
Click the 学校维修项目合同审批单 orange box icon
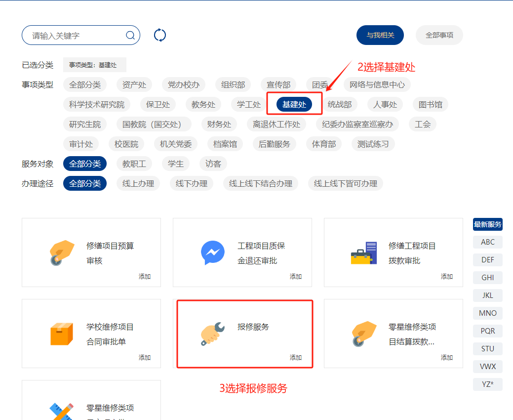(x=62, y=334)
